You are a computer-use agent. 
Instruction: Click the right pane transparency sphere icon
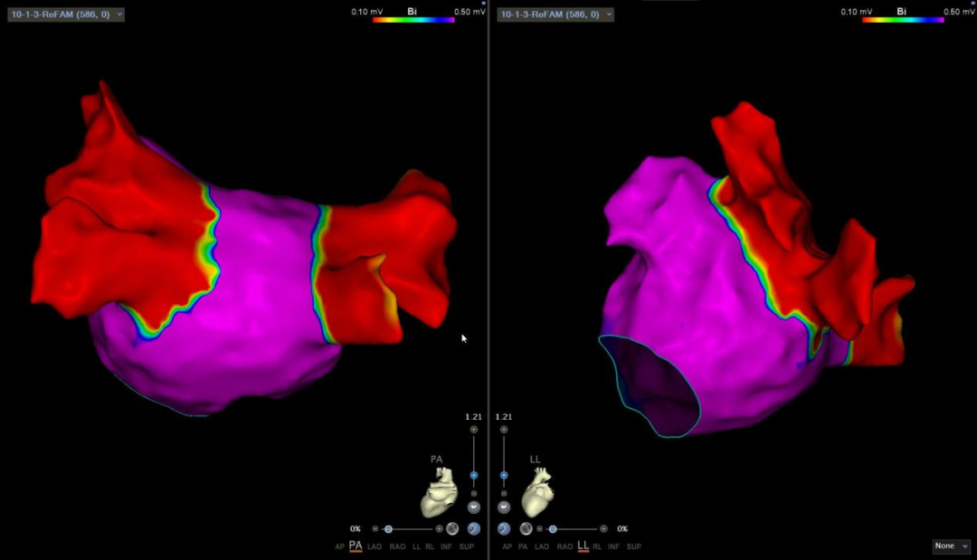pos(526,528)
